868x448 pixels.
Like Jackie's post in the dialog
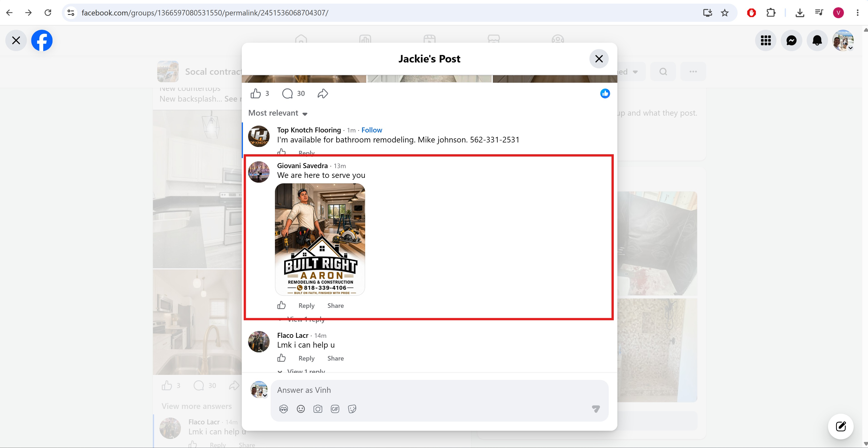click(x=256, y=93)
